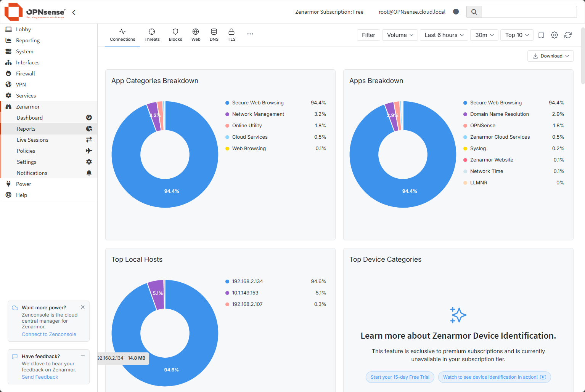Click inside the global search field
Screen dimensions: 585x392
529,12
